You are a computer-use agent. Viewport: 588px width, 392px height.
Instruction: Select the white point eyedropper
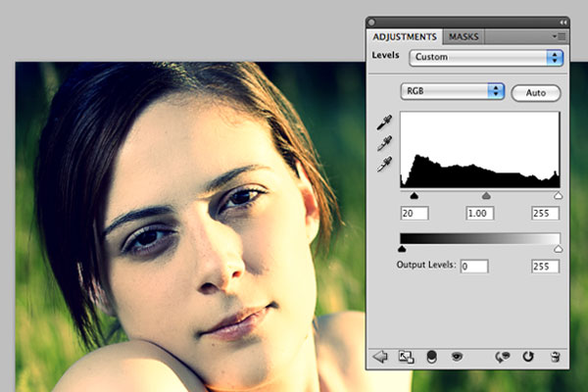click(x=384, y=164)
